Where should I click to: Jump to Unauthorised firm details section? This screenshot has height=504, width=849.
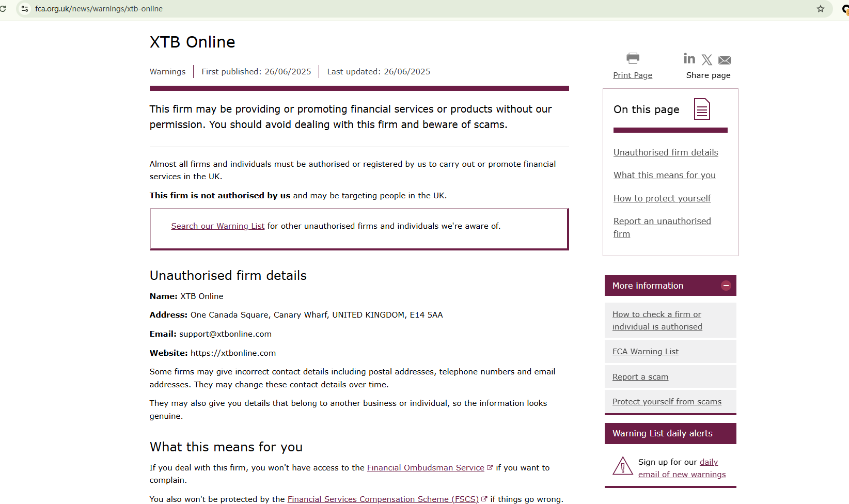pos(666,152)
